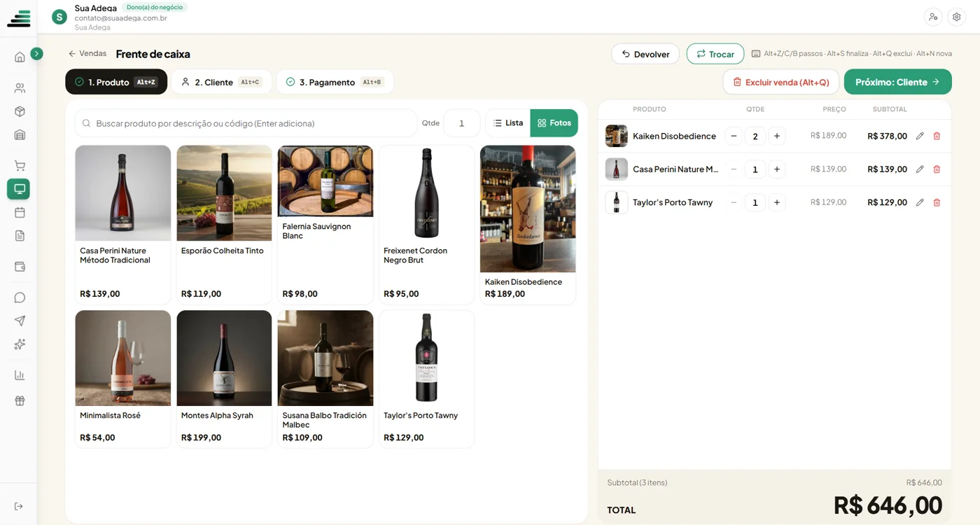
Task: Go to step 3. Pagamento tab
Action: 335,82
